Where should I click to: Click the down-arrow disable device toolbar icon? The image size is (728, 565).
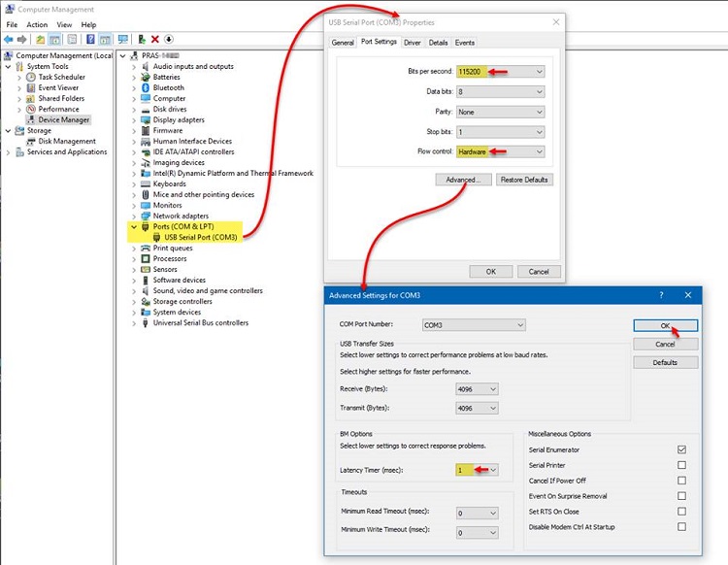tap(169, 40)
